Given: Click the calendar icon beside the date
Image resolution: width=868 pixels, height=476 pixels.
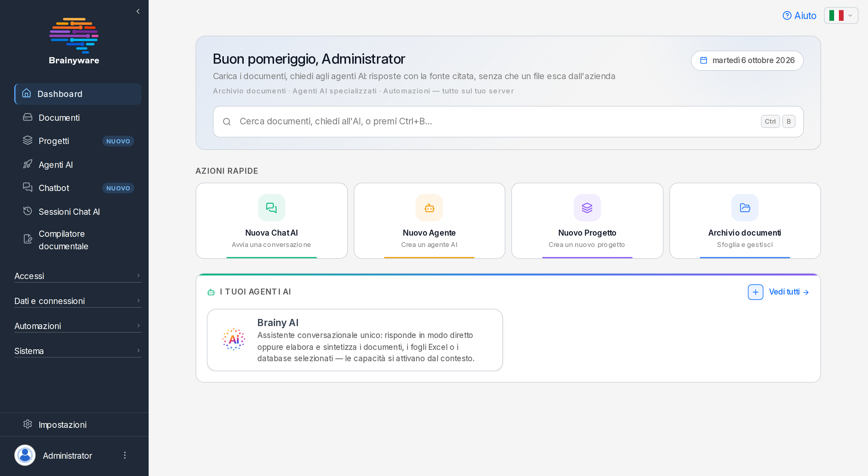Looking at the screenshot, I should tap(704, 60).
